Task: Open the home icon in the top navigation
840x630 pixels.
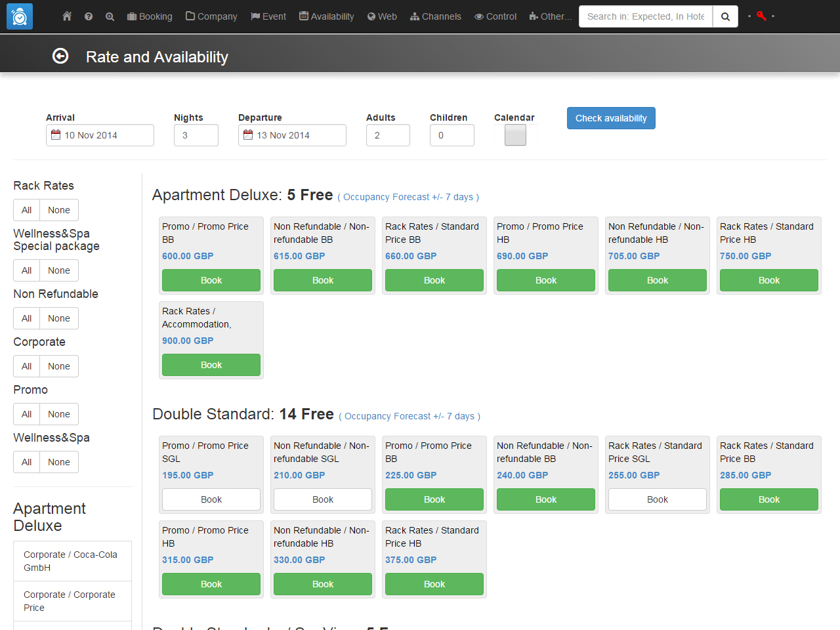Action: 66,16
